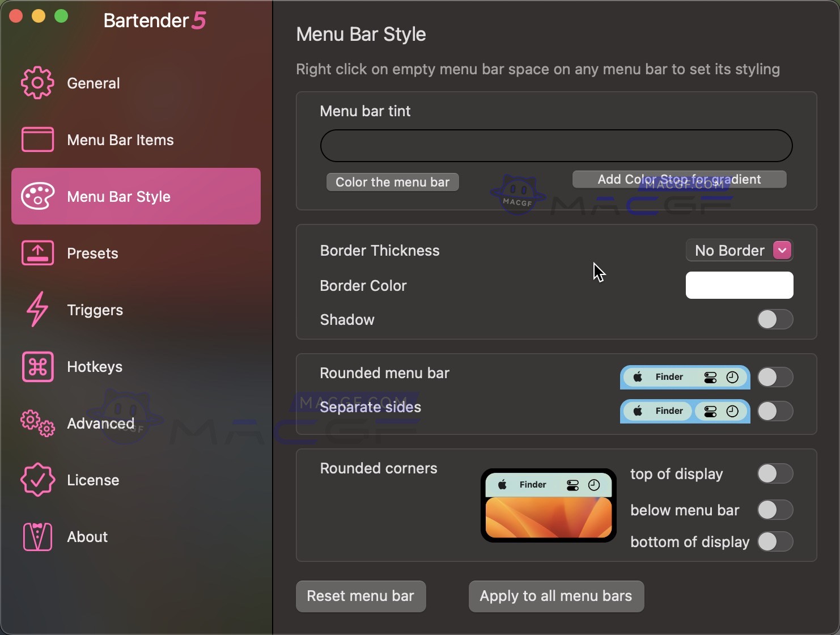Screen dimensions: 840x635
Task: Select the Presets upload tray icon
Action: click(x=37, y=253)
